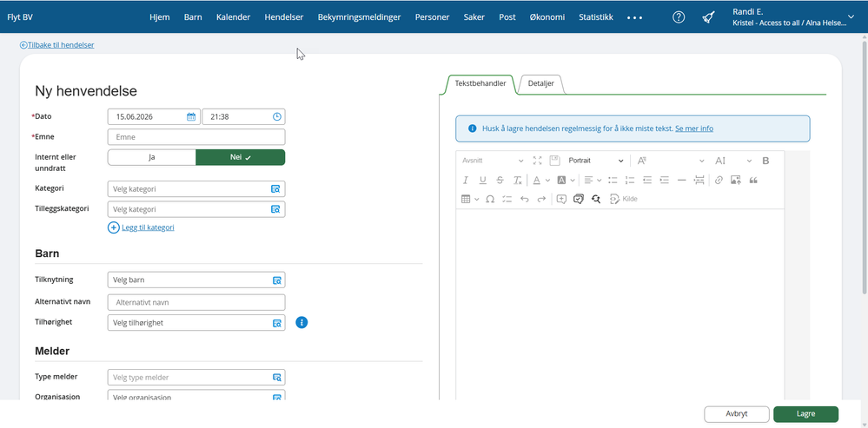Click the add comment icon
The image size is (868, 428).
point(561,199)
